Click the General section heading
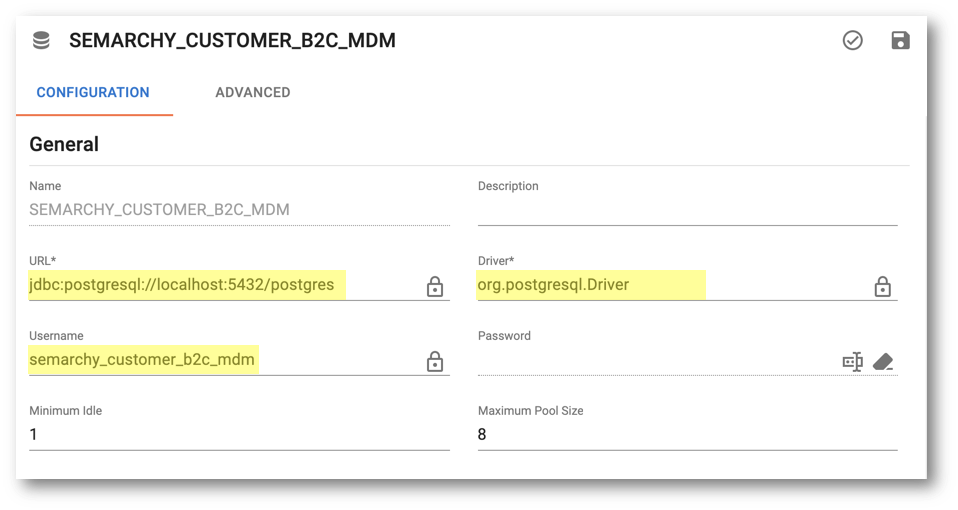The height and width of the screenshot is (510, 958). click(64, 144)
